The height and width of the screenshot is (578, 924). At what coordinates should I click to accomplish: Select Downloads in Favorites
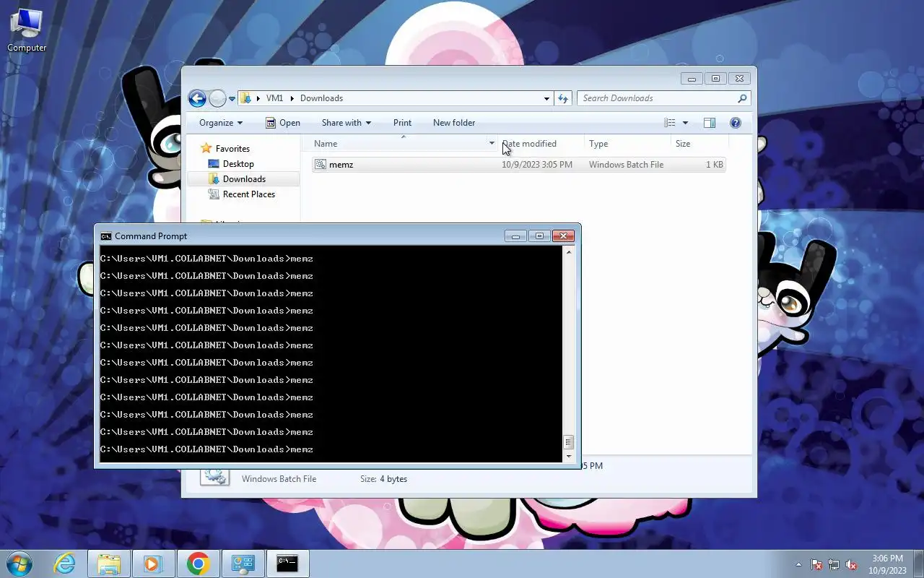[244, 179]
